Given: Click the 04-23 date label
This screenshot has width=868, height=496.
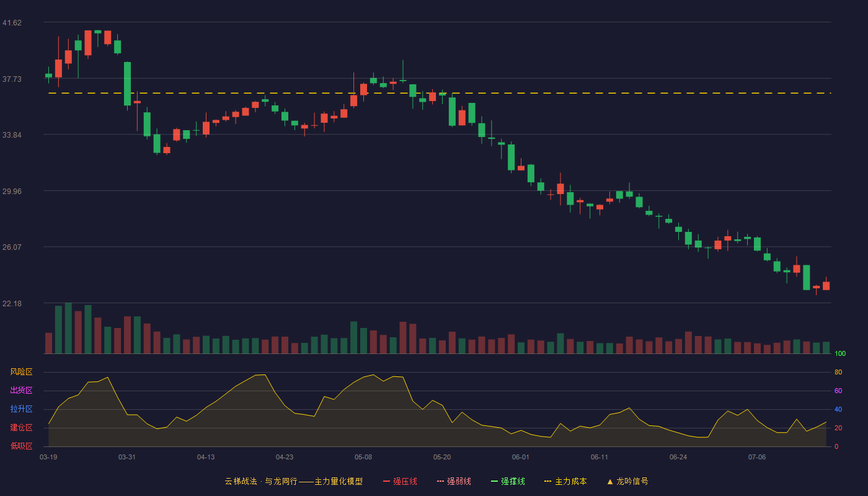Looking at the screenshot, I should click(285, 457).
